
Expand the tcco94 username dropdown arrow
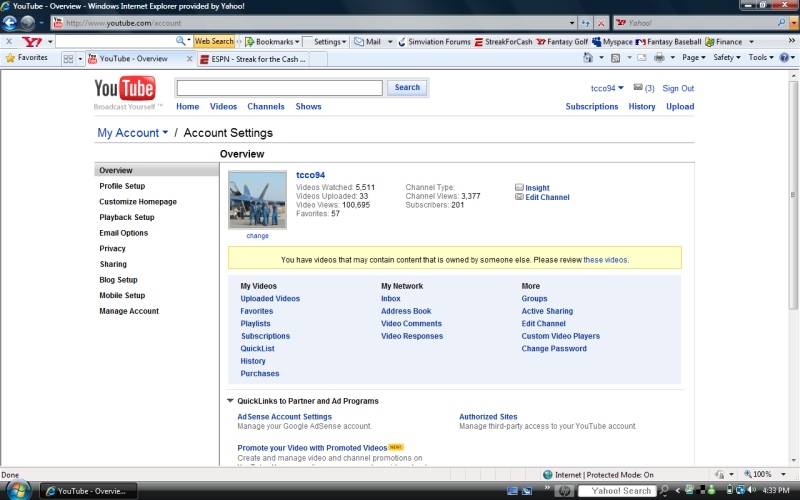621,88
